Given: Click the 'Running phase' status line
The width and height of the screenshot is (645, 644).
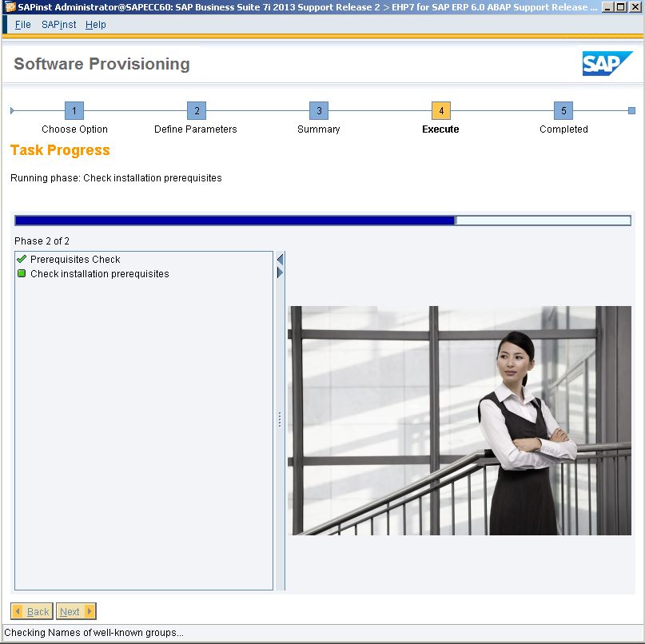Looking at the screenshot, I should click(116, 178).
